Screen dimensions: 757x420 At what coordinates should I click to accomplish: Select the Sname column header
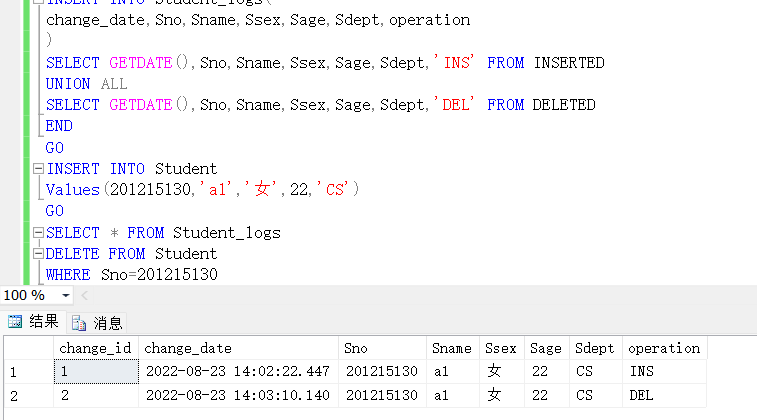(x=453, y=348)
